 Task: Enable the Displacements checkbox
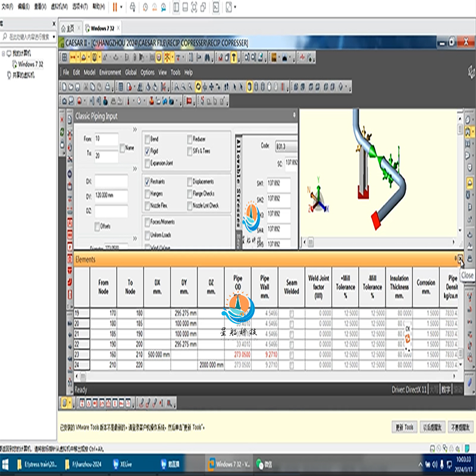tap(190, 182)
